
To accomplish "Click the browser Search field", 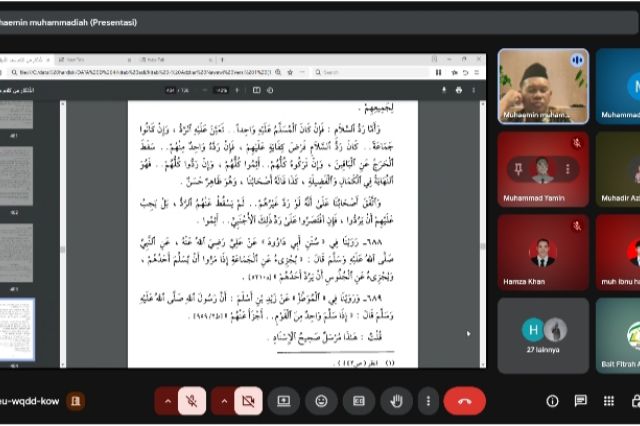I will click(x=369, y=72).
